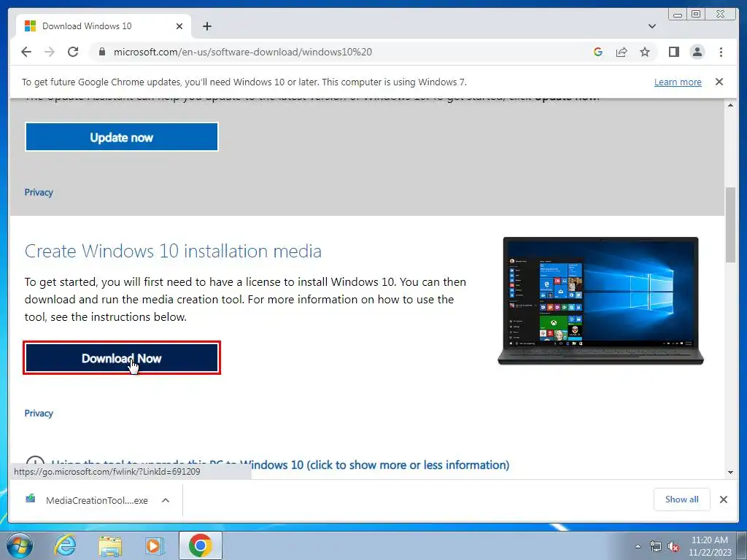Open the Windows Start menu
Viewport: 747px width, 560px height.
point(20,545)
